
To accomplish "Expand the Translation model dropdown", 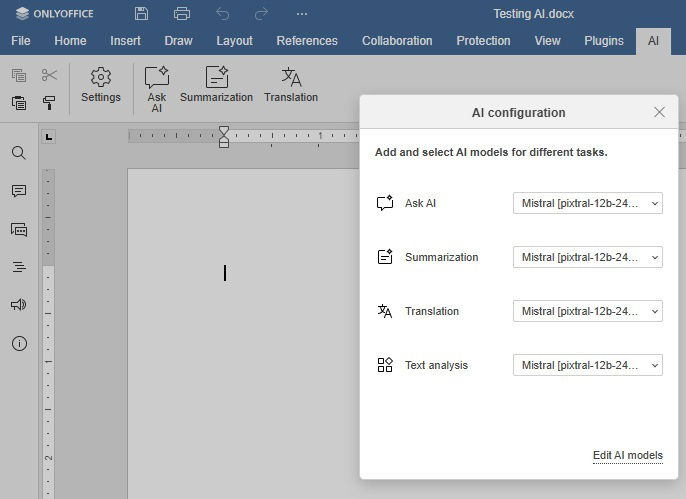I will coord(588,311).
